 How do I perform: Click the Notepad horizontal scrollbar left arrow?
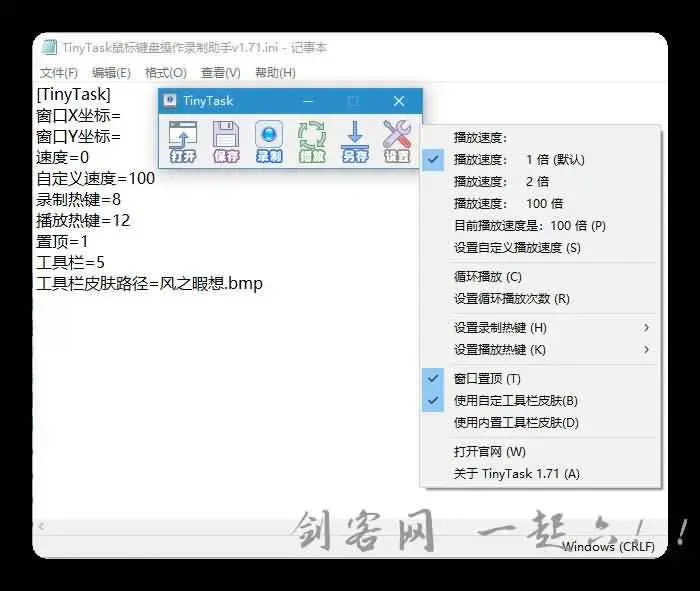(x=42, y=526)
